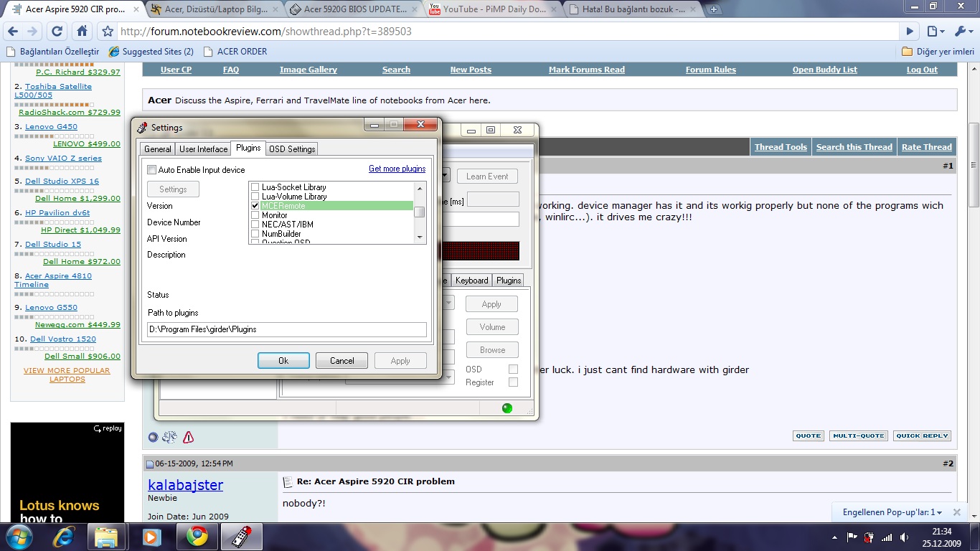
Task: Click the battery power tray icon
Action: point(869,537)
